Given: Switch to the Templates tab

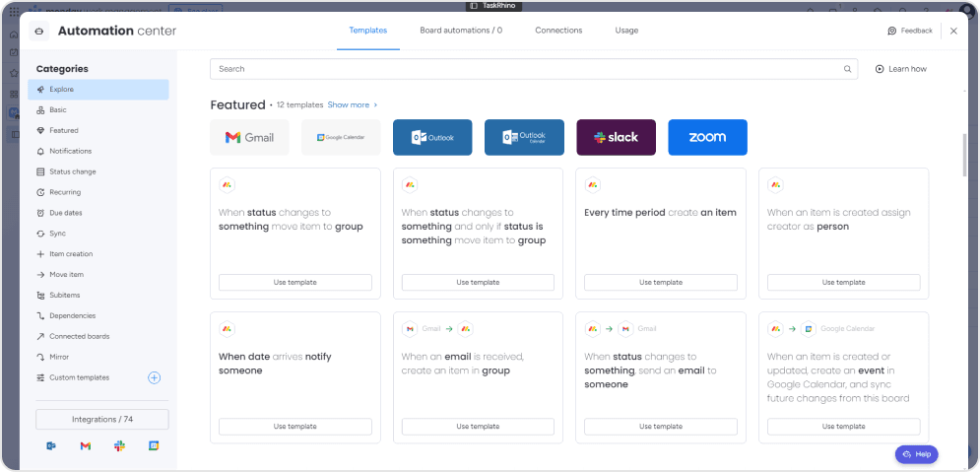Looking at the screenshot, I should 368,30.
